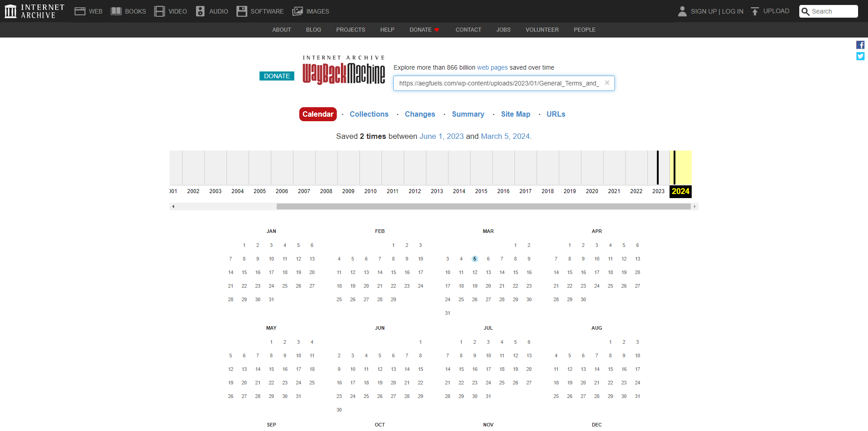The height and width of the screenshot is (431, 868).
Task: Select year 2010 on the timeline
Action: pyautogui.click(x=370, y=191)
